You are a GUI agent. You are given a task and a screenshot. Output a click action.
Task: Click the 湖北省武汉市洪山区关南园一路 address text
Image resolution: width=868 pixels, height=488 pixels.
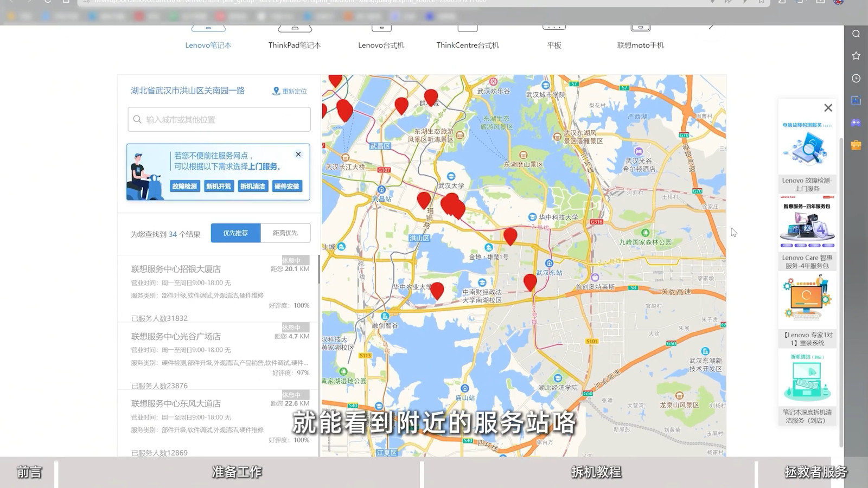coord(188,91)
